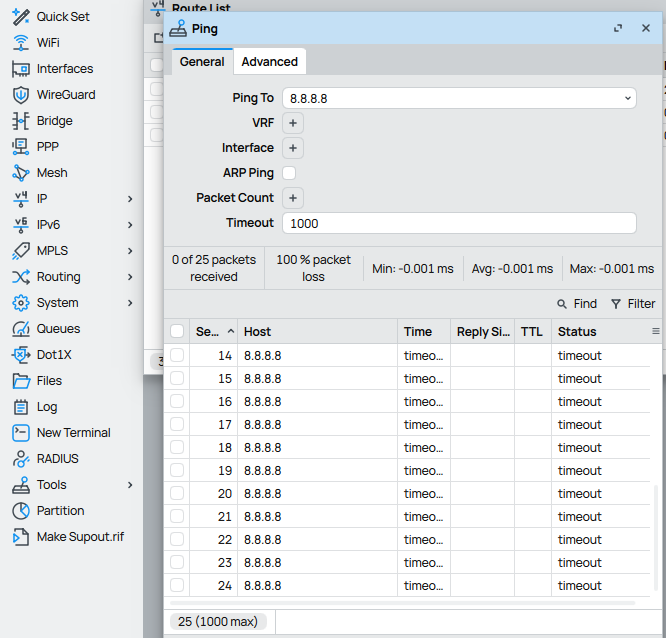Image resolution: width=666 pixels, height=638 pixels.
Task: Click host 8.8.8.8 in row 20
Action: [262, 494]
